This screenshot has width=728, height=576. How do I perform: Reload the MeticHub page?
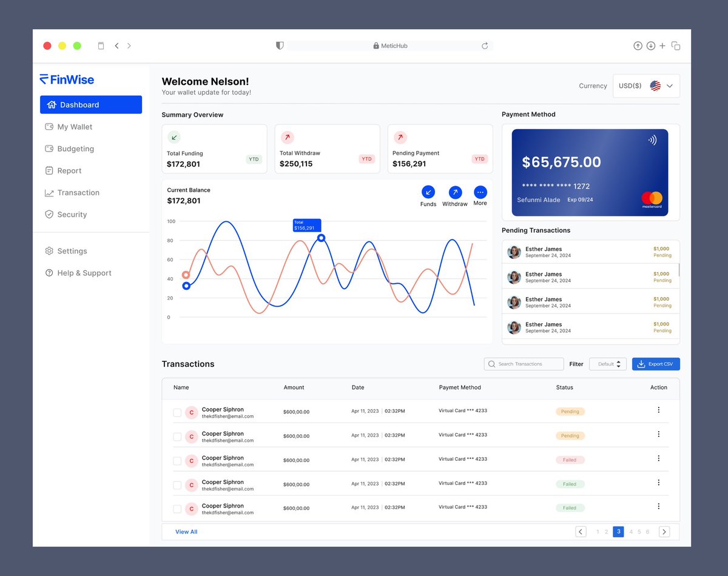(x=485, y=45)
